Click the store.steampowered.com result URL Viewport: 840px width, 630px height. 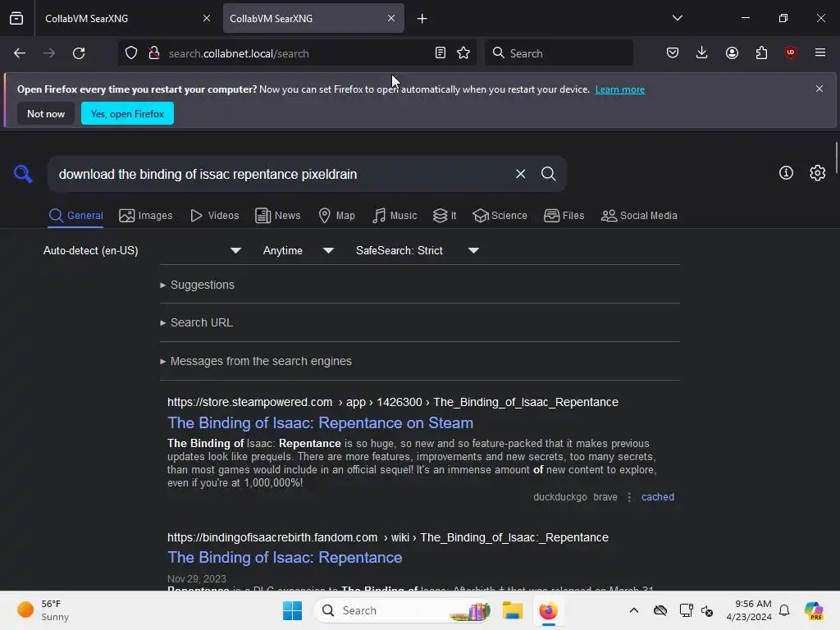[393, 402]
